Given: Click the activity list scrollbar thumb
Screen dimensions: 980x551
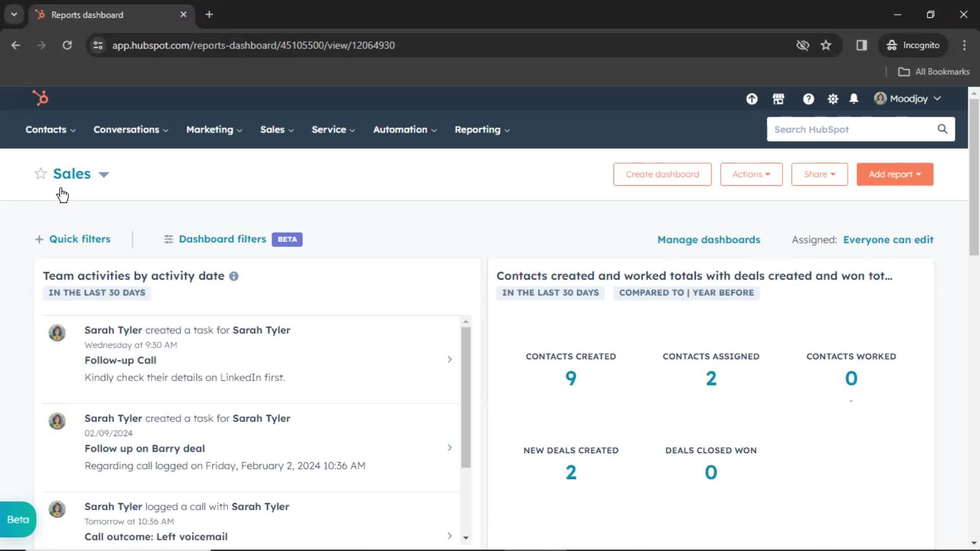Looking at the screenshot, I should [x=465, y=397].
